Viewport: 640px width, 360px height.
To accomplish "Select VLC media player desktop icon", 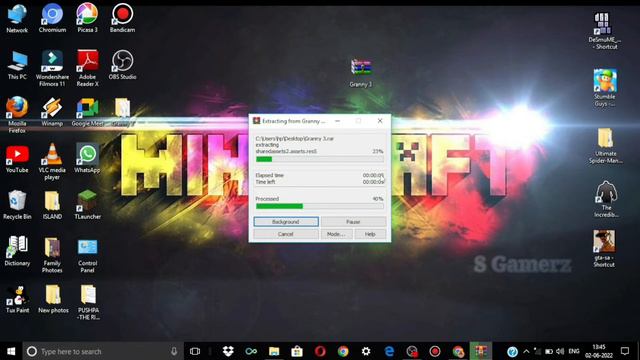I will point(52,162).
